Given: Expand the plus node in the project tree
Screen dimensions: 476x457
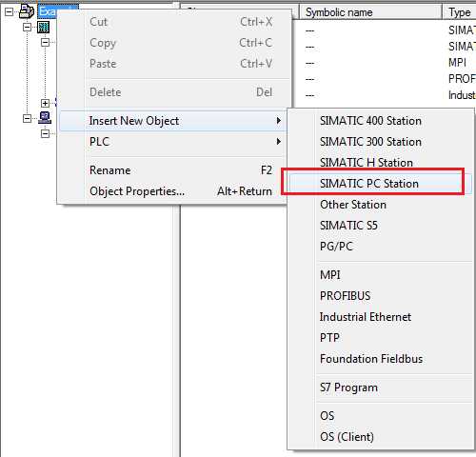Looking at the screenshot, I should coord(45,103).
